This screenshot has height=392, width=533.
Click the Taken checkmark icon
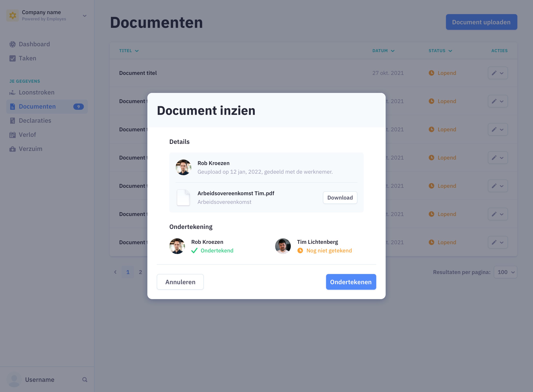click(12, 58)
